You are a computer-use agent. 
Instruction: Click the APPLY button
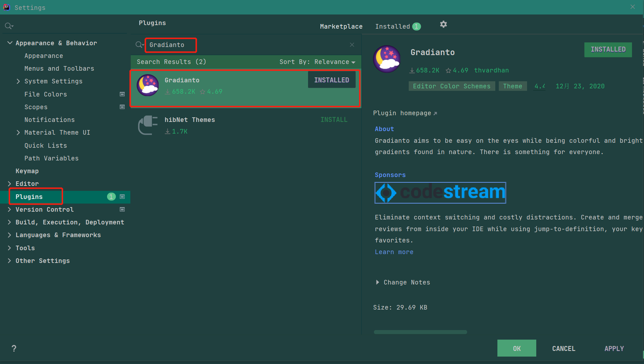point(614,348)
